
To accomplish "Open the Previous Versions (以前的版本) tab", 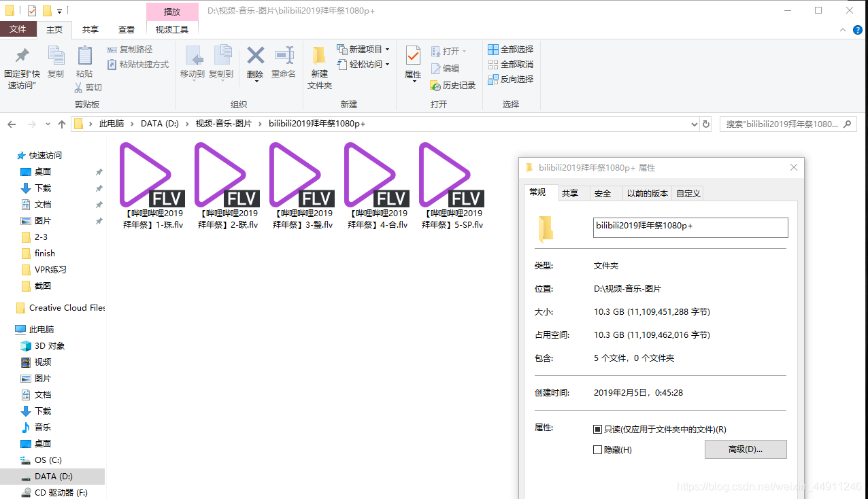I will 648,194.
